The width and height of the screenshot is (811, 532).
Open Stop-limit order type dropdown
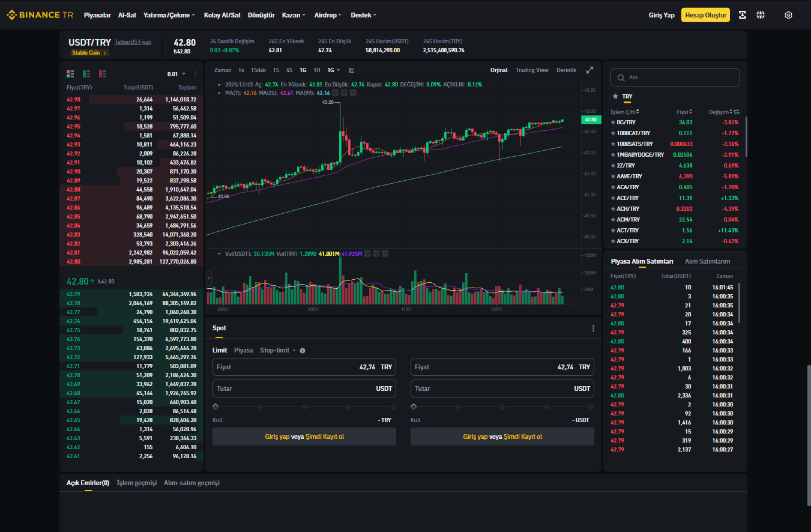278,351
